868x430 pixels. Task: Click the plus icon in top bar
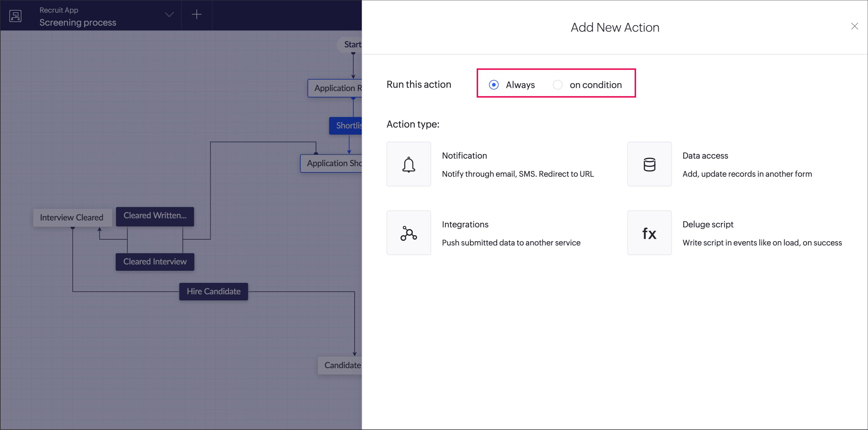[x=197, y=14]
